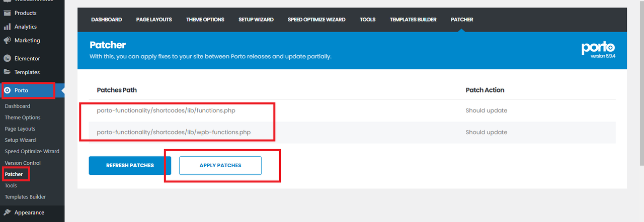This screenshot has height=222, width=644.
Task: Click the Templates folder icon
Action: coord(7,72)
